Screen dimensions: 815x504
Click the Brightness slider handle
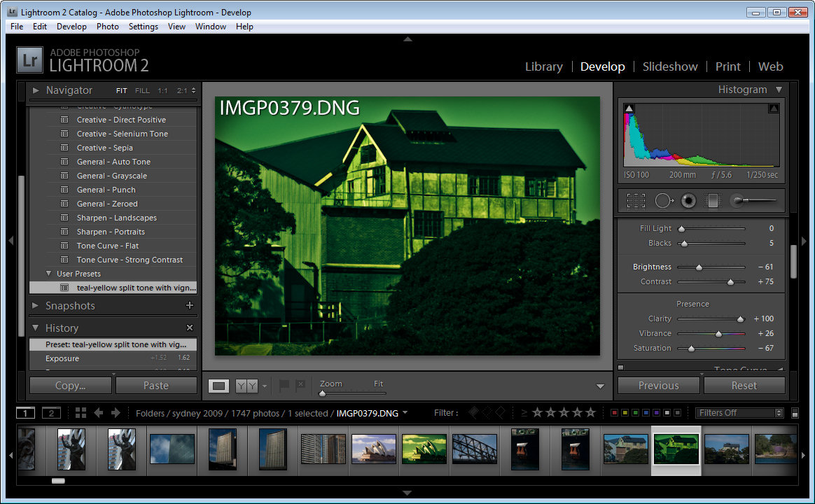699,267
